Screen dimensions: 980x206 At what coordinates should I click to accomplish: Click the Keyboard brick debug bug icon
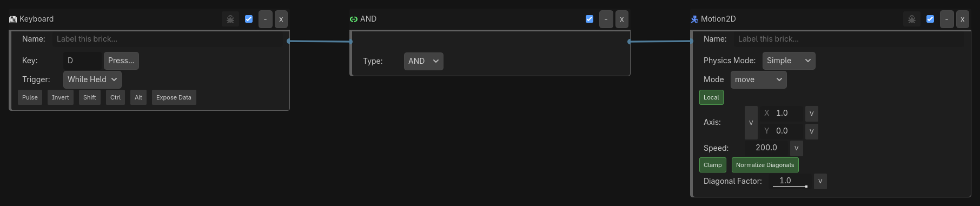point(230,19)
